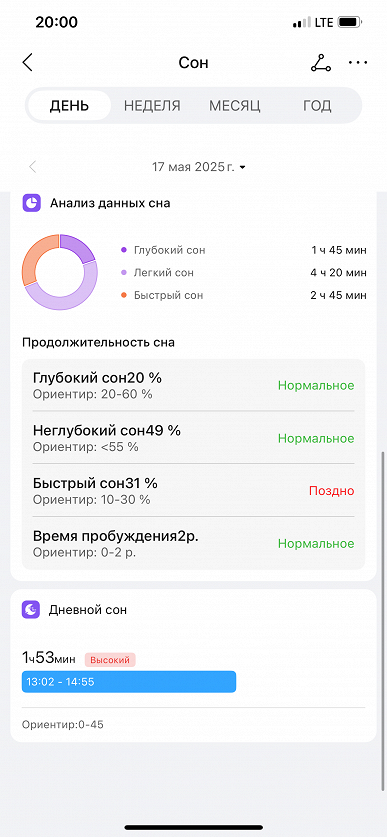
Task: Open the Быстрый сон 31 % row
Action: coord(193,491)
